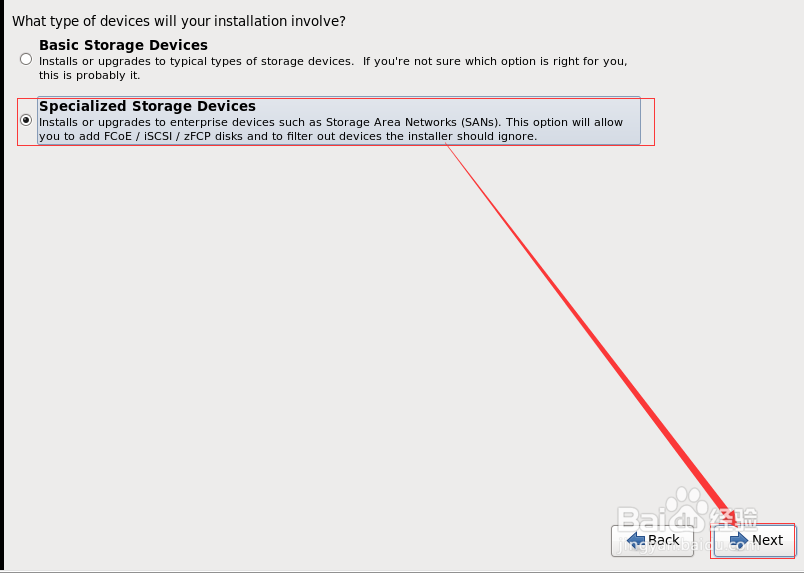Click the blue left arrow icon on Back
The width and height of the screenshot is (804, 573).
[x=634, y=541]
